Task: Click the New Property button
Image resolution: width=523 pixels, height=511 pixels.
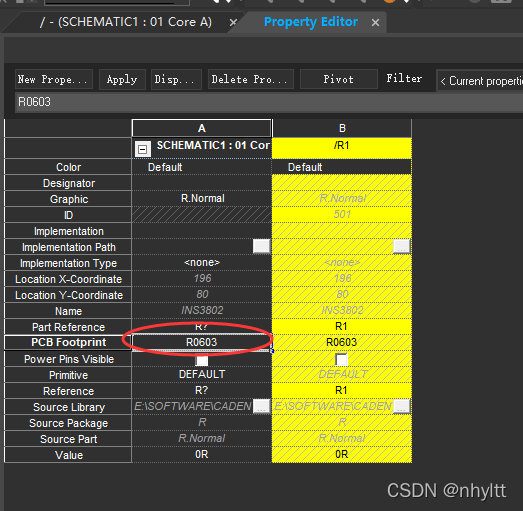Action: pos(54,79)
